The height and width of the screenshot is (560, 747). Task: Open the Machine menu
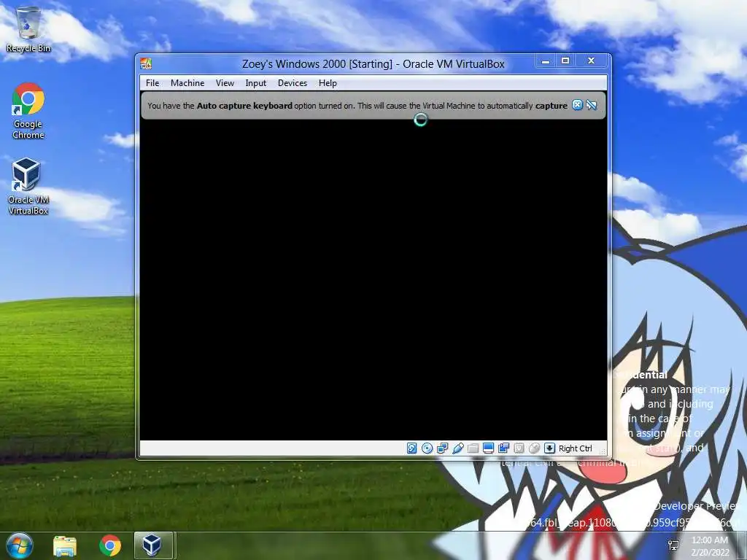coord(187,83)
